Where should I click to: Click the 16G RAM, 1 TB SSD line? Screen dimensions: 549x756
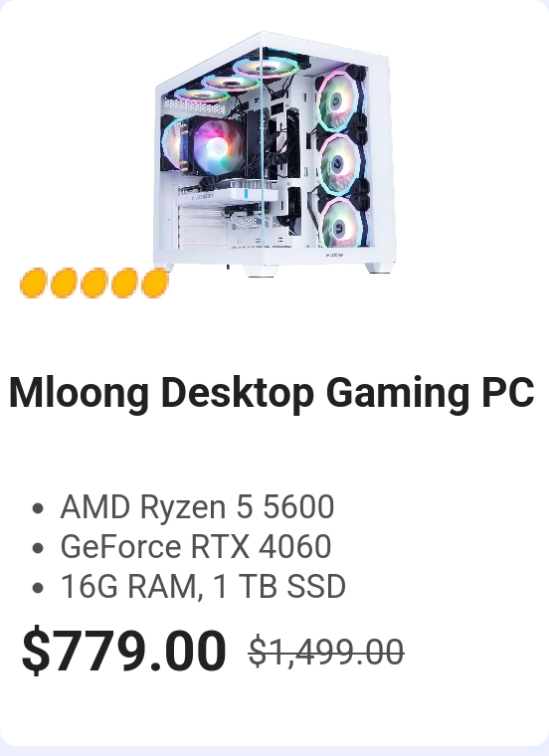coord(203,586)
